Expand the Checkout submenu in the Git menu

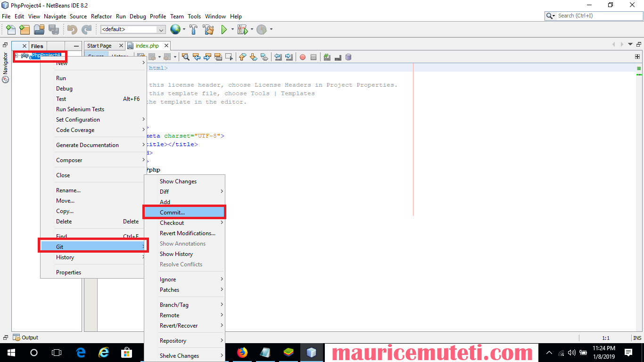(185, 223)
